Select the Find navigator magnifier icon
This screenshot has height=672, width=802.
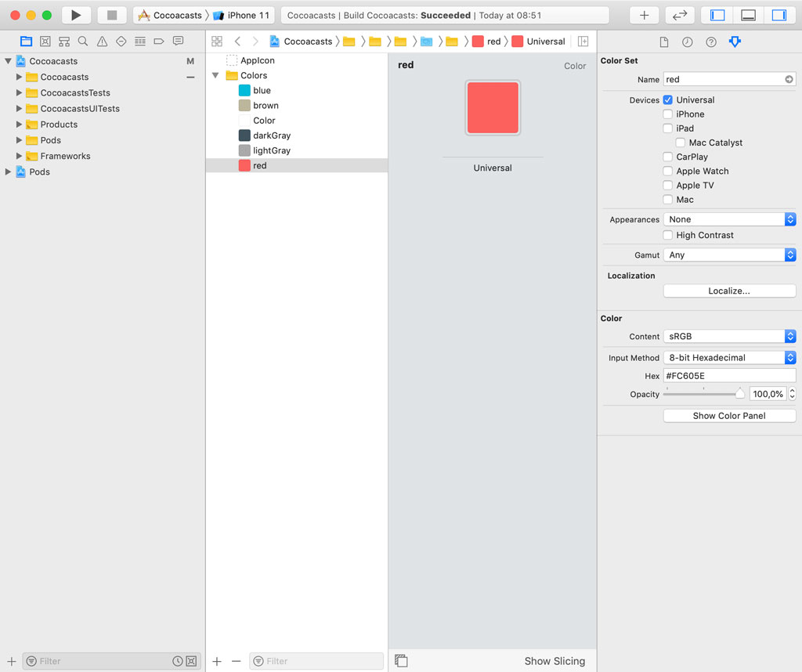point(83,42)
